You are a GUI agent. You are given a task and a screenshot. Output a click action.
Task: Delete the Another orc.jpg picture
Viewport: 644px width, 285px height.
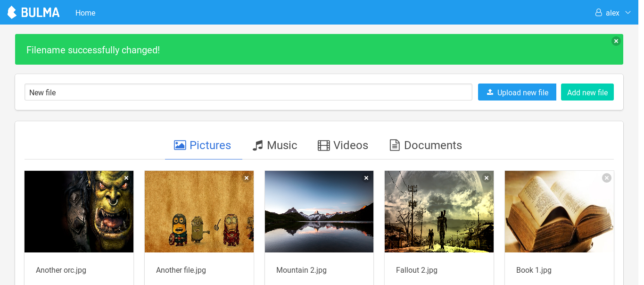126,178
